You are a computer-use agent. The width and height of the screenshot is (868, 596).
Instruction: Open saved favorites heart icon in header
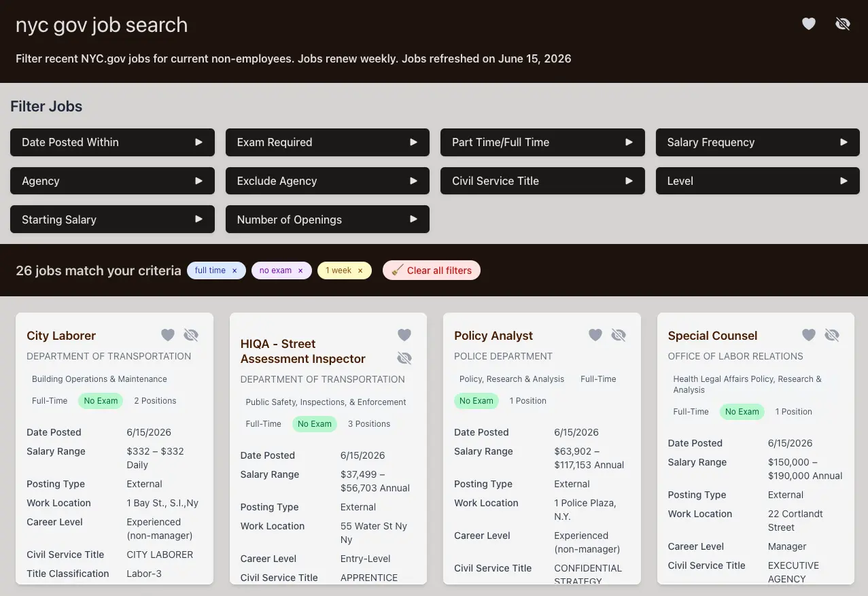pyautogui.click(x=808, y=24)
